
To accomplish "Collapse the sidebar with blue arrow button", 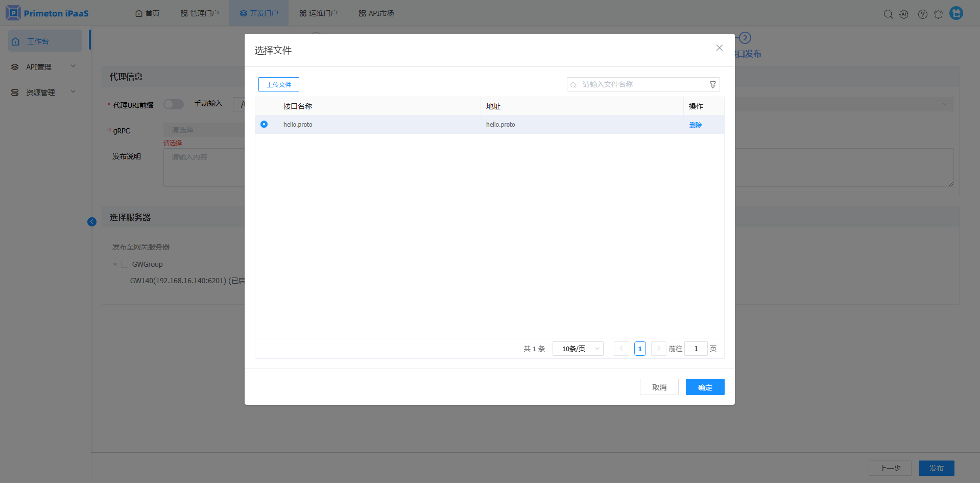I will 92,222.
